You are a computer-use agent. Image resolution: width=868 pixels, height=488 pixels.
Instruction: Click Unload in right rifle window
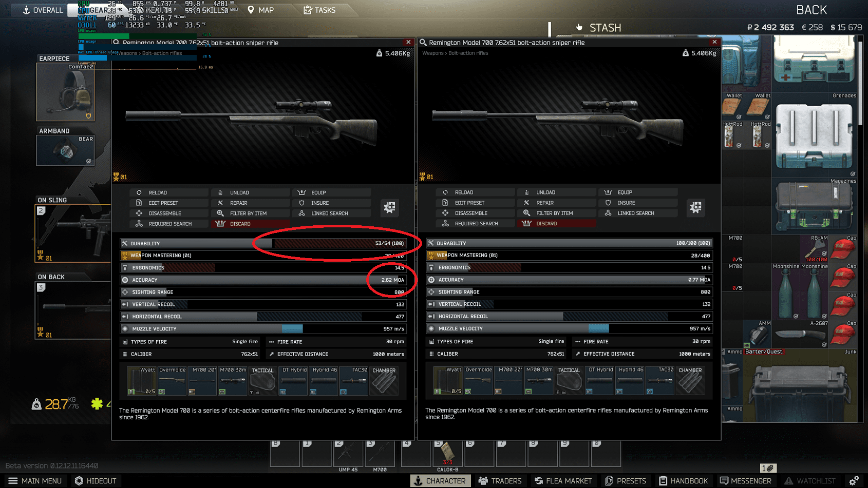(557, 192)
